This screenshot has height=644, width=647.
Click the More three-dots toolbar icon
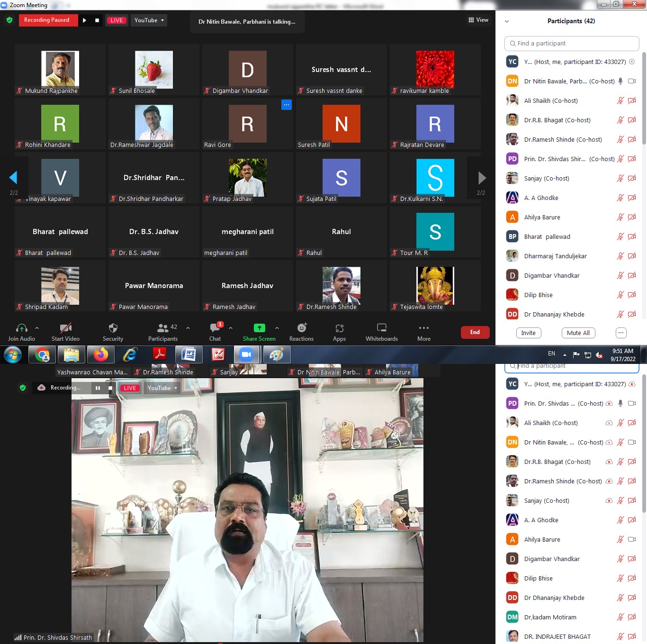coord(424,328)
